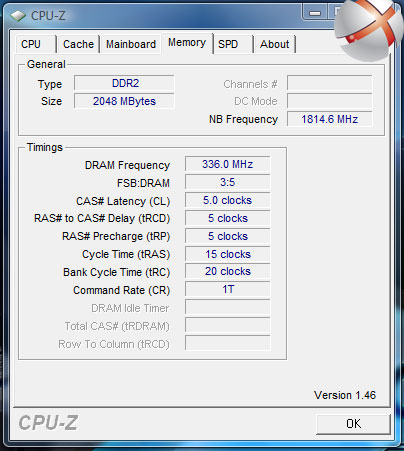The image size is (404, 451).
Task: Go to the SPD tab
Action: coord(233,44)
